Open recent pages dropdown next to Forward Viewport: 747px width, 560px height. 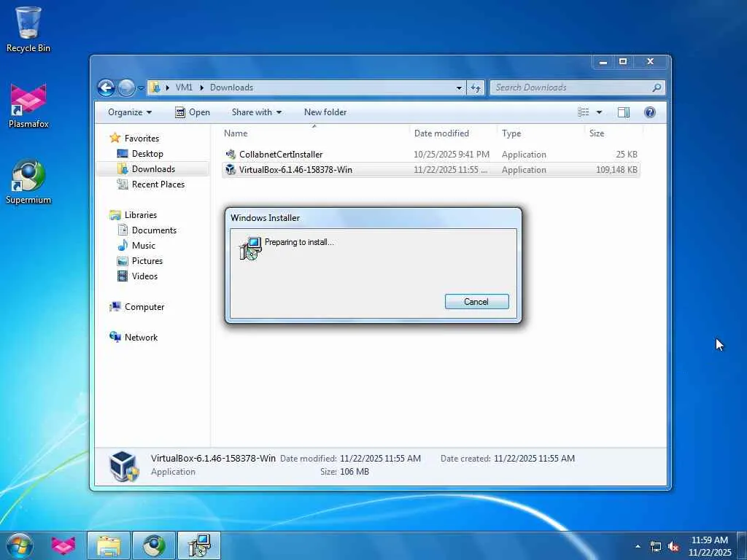tap(141, 88)
